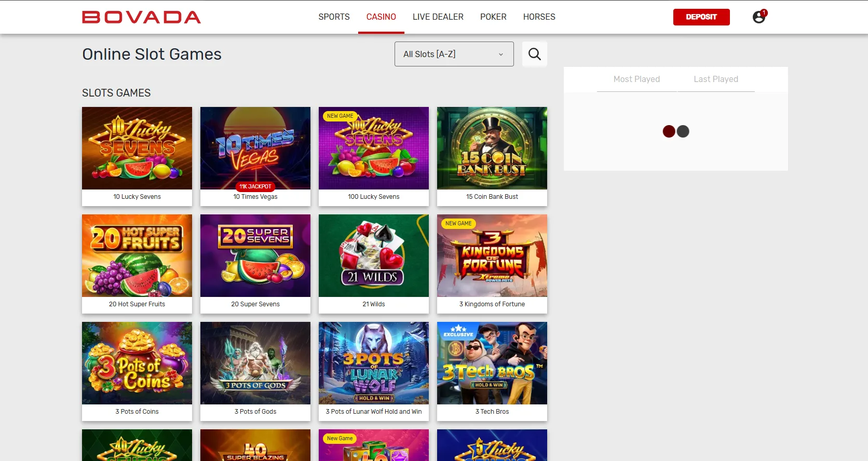Go to LIVE DEALER
The image size is (868, 461).
click(x=438, y=17)
